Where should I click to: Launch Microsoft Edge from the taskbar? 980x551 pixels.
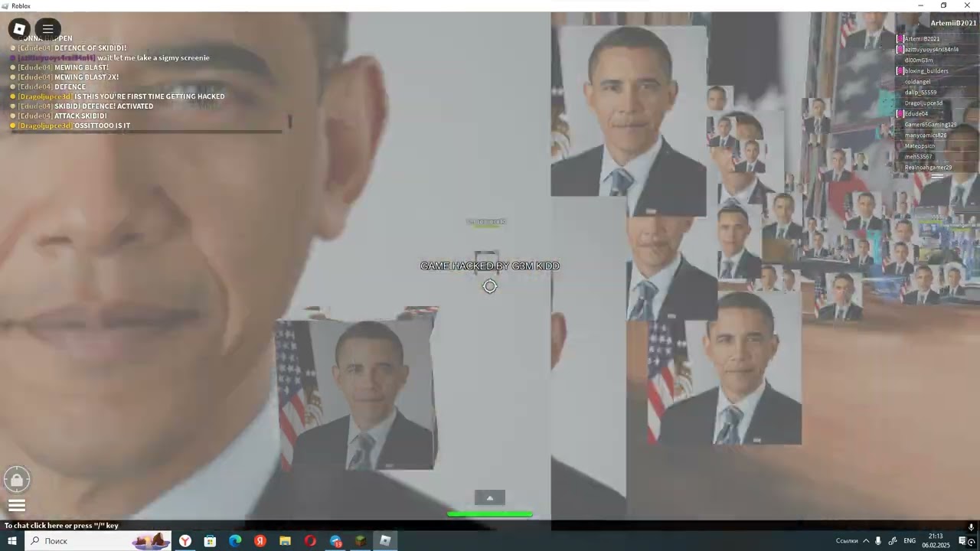(x=235, y=541)
